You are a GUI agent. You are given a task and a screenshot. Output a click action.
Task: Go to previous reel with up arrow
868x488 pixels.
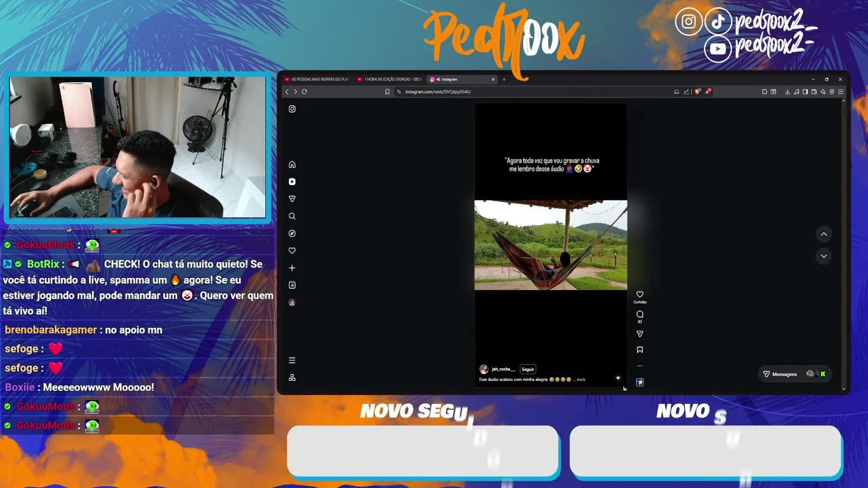824,235
